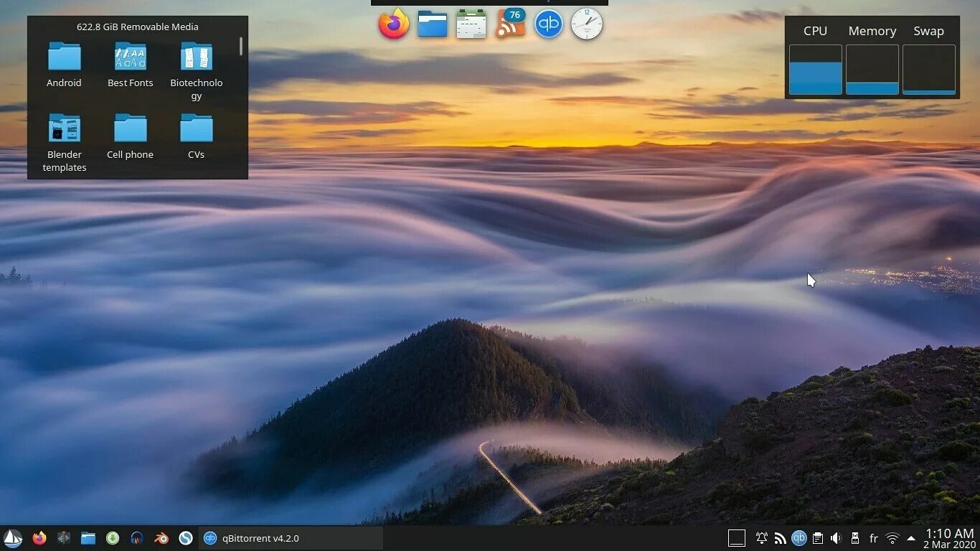Click the RSS feed tray icon
The image size is (980, 551).
[781, 538]
